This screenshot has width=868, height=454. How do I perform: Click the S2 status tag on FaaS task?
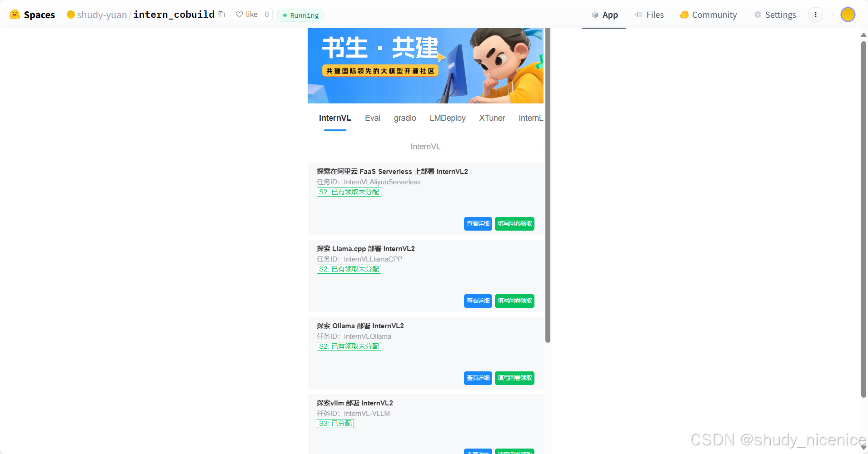pyautogui.click(x=349, y=192)
